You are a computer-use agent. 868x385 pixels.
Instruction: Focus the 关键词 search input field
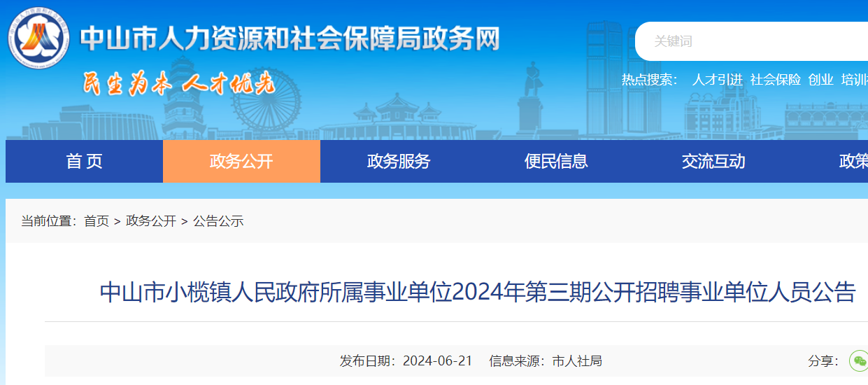click(x=748, y=41)
